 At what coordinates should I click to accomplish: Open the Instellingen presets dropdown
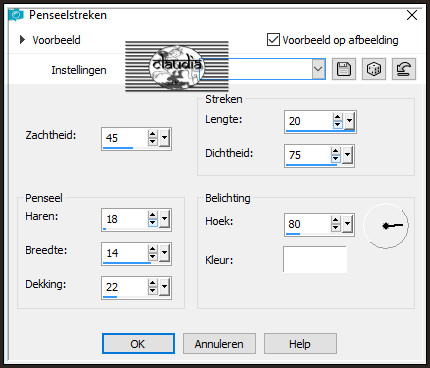(318, 69)
